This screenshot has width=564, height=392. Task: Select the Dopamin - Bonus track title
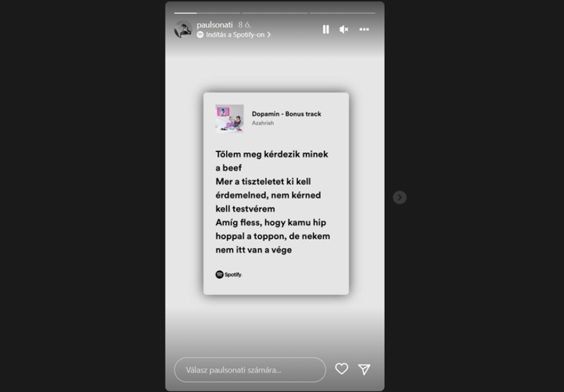286,114
